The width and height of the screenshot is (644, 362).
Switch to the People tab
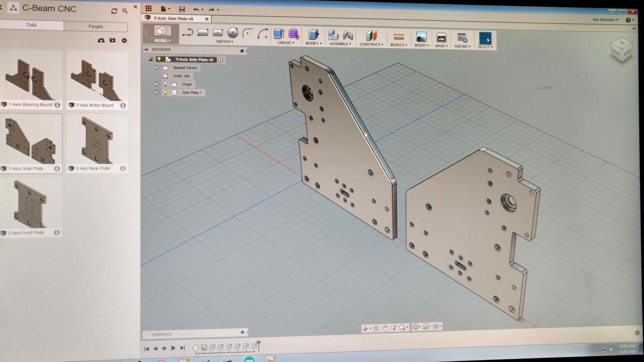coord(96,26)
